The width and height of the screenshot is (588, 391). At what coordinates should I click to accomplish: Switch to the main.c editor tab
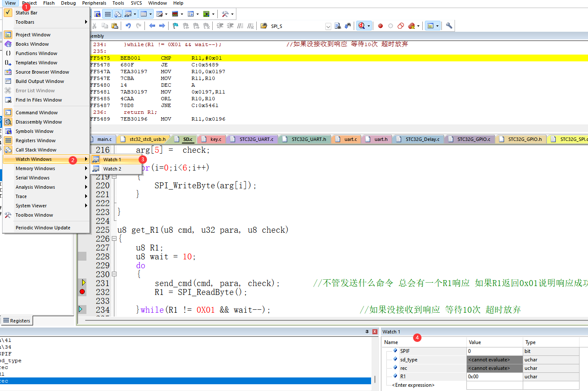click(104, 139)
